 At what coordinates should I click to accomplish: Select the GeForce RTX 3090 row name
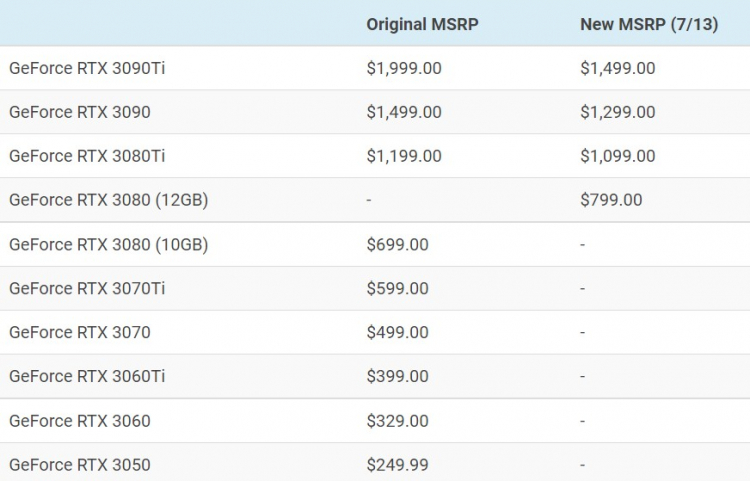(79, 112)
